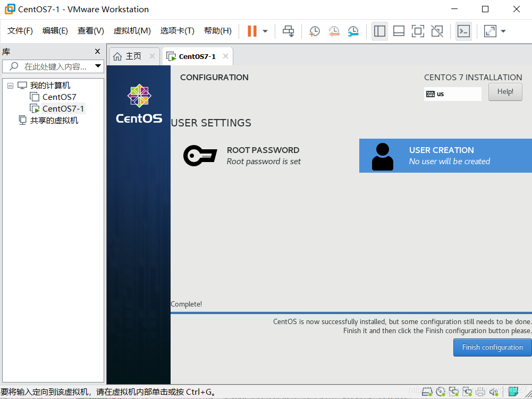This screenshot has width=532, height=399.
Task: Open the 选项卡(T) menu
Action: click(x=177, y=31)
